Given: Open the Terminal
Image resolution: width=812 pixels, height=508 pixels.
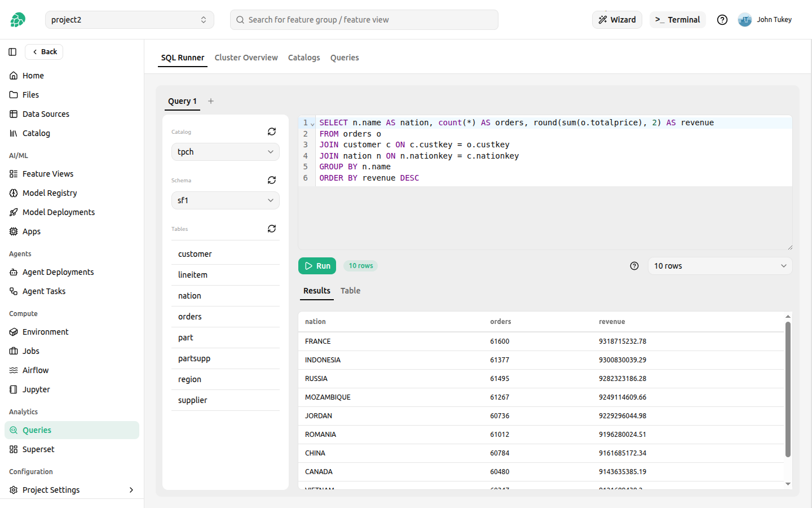Looking at the screenshot, I should (677, 20).
